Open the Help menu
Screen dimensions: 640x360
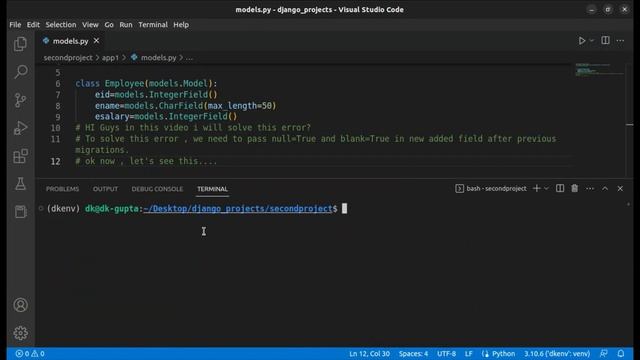click(x=181, y=24)
